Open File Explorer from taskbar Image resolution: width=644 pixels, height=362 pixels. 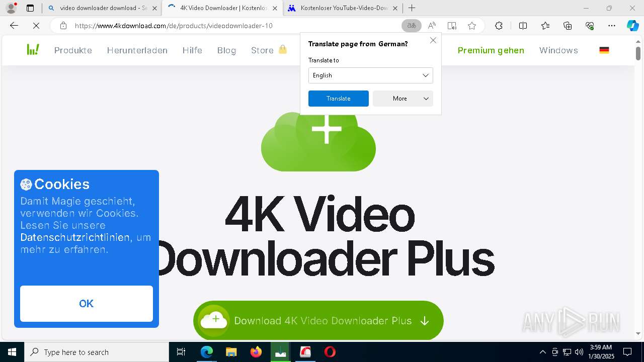click(231, 352)
